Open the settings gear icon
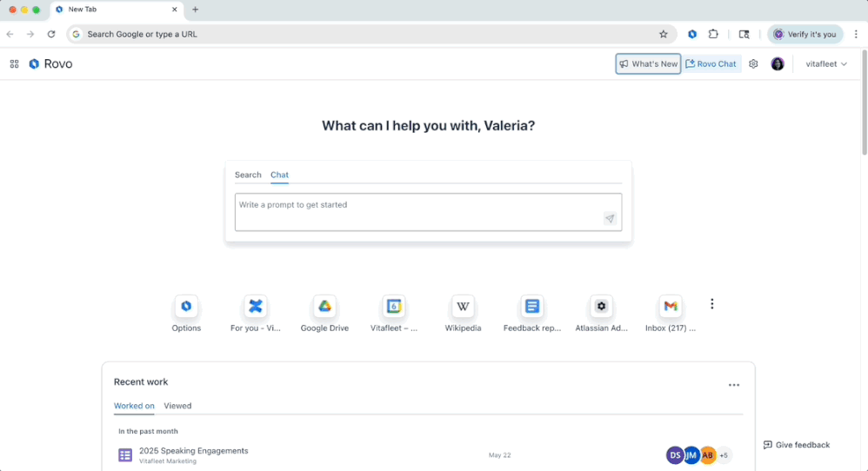Screen dimensions: 868x471 (x=753, y=64)
